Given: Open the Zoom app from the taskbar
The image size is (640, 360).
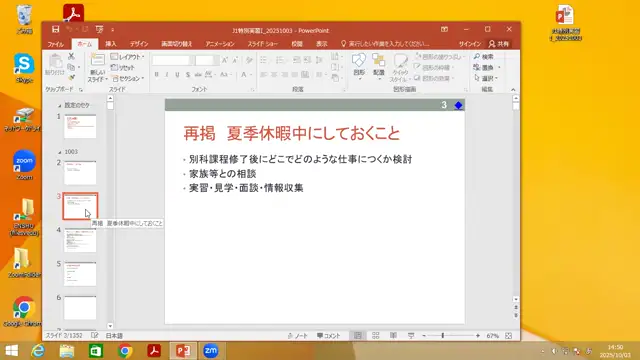Looking at the screenshot, I should click(x=211, y=351).
